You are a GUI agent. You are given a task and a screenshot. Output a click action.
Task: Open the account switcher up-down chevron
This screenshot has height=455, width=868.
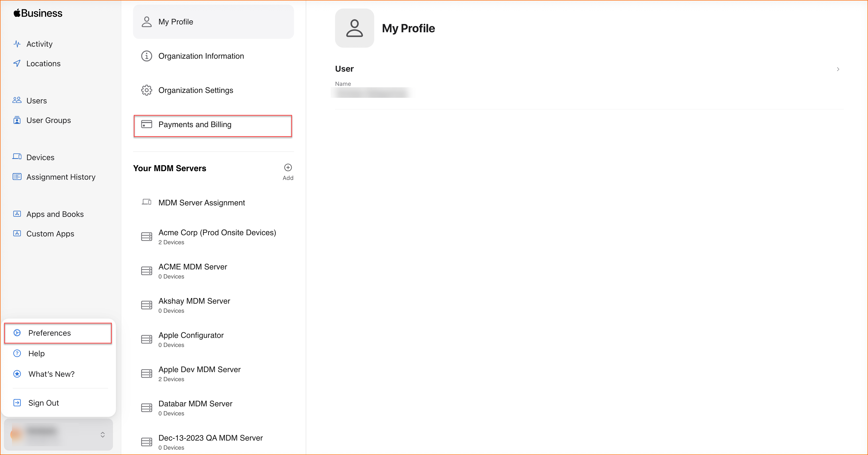pos(103,435)
